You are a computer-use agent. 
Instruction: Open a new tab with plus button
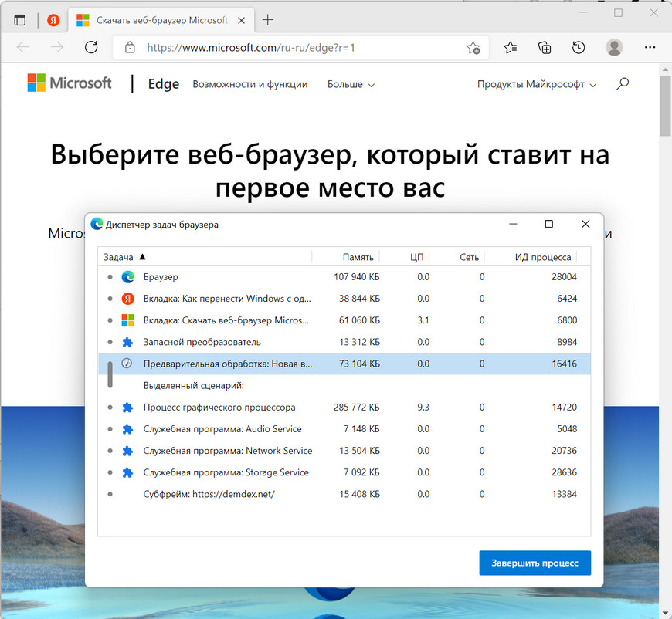click(x=268, y=20)
